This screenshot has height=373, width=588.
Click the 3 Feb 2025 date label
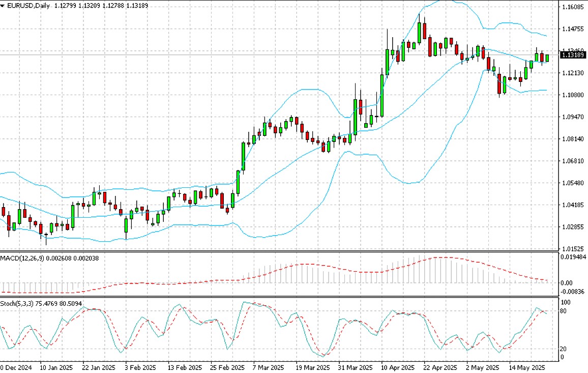click(x=140, y=367)
